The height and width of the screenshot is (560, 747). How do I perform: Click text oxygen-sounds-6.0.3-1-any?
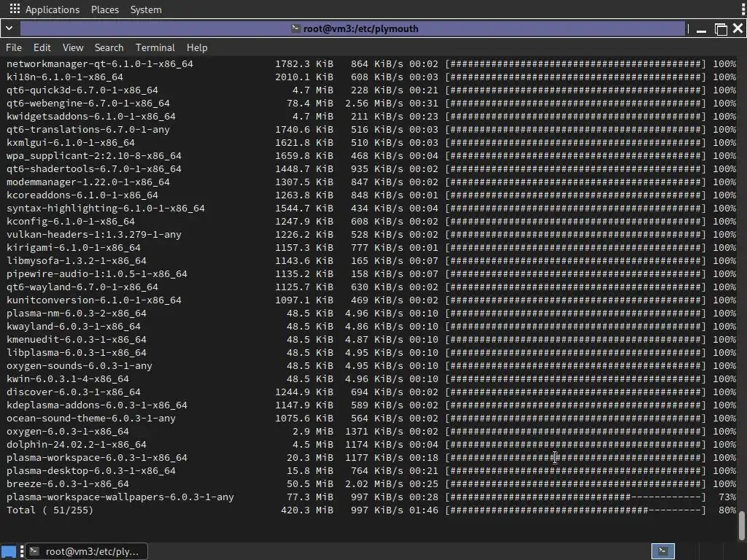[x=80, y=366]
